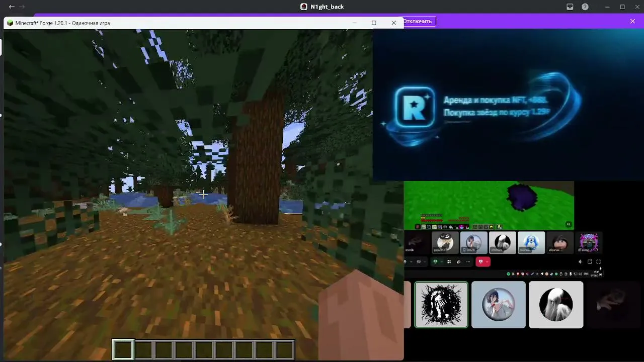Open the help question mark icon
This screenshot has height=362, width=644.
(x=585, y=7)
